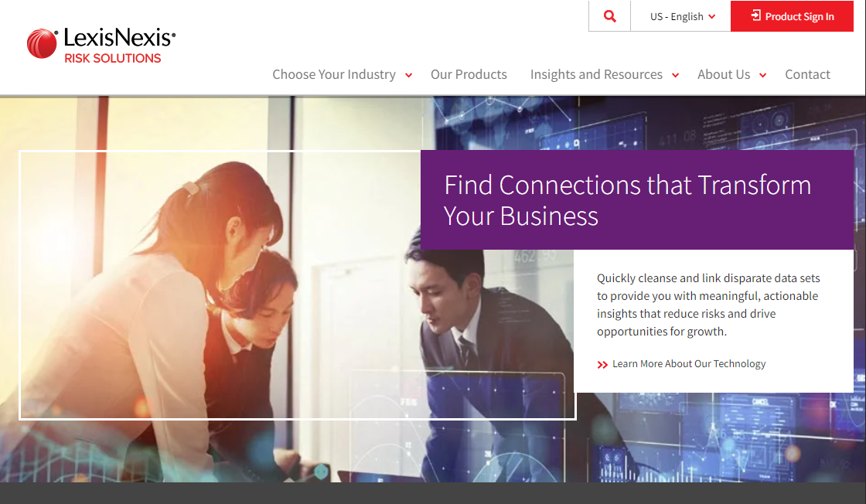The width and height of the screenshot is (866, 504).
Task: Expand Insights and Resources chevron
Action: tap(675, 76)
